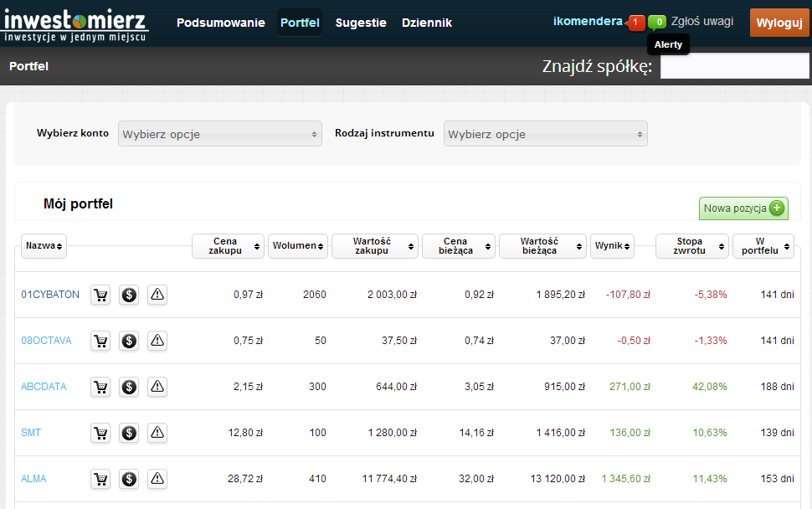Open the ALMA company link
Screen dimensions: 812x509
click(33, 479)
